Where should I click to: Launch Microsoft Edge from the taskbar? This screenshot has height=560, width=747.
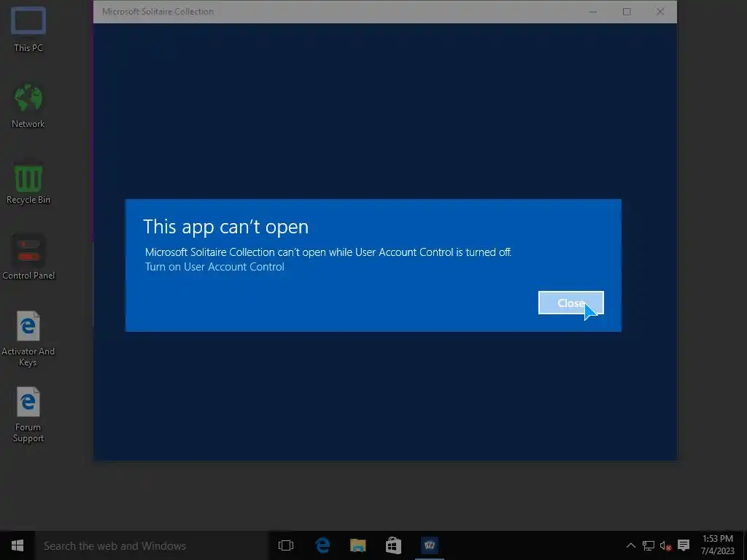(322, 545)
